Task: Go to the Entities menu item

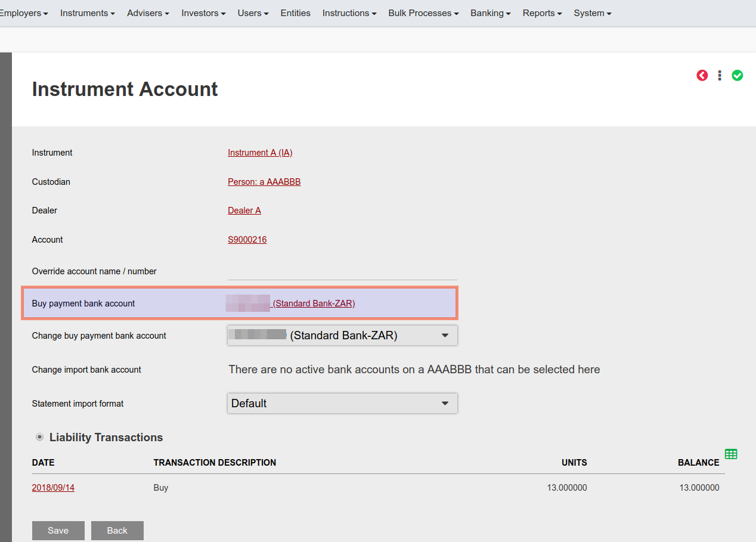Action: (x=296, y=13)
